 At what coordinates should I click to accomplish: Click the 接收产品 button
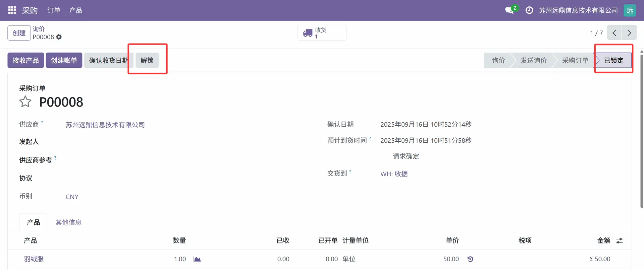[x=25, y=60]
